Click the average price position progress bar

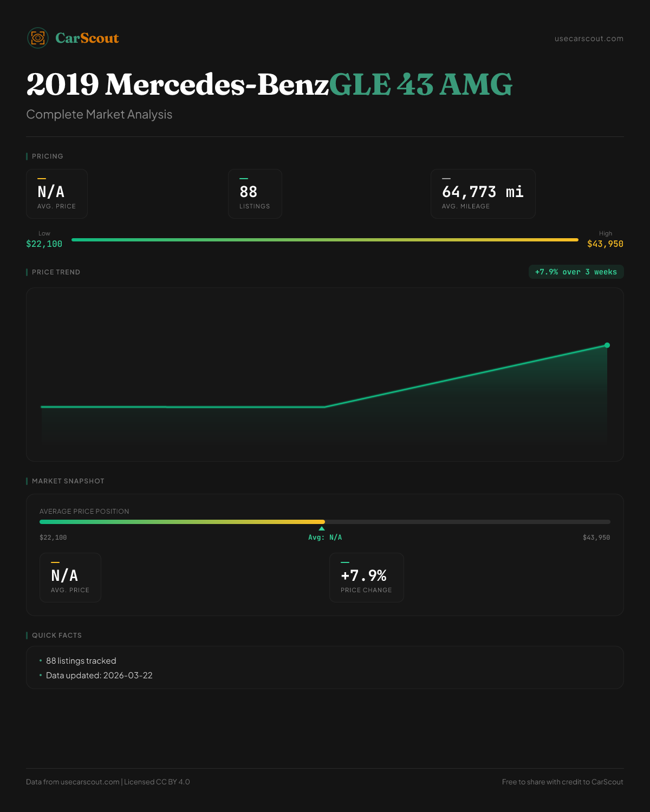tap(325, 522)
